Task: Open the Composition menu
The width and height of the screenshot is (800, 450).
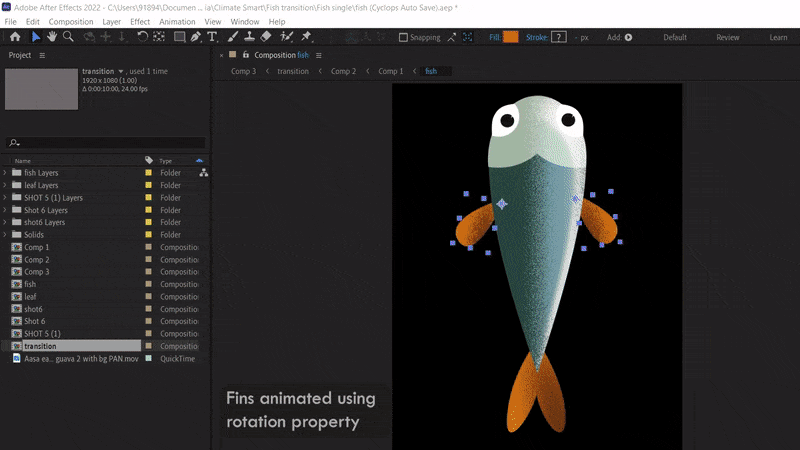Action: click(x=71, y=21)
